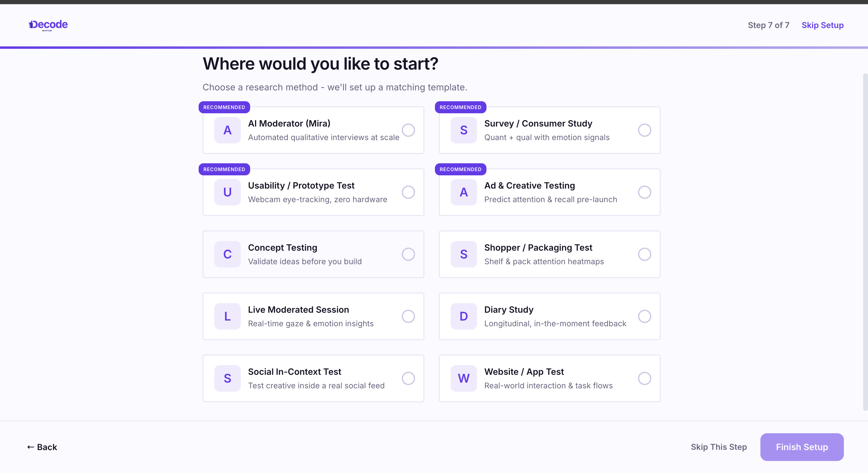Image resolution: width=868 pixels, height=473 pixels.
Task: Click the C icon for Concept Testing
Action: pos(228,254)
